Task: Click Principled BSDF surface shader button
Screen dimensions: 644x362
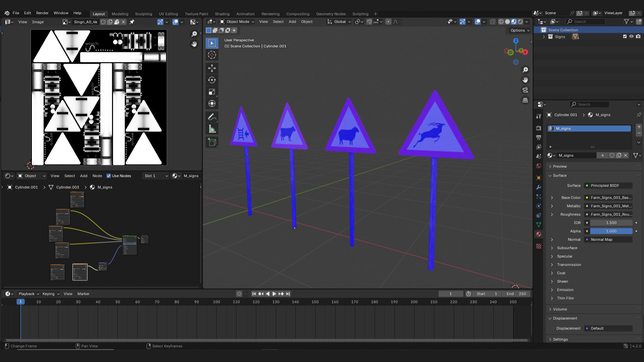Action: [608, 186]
